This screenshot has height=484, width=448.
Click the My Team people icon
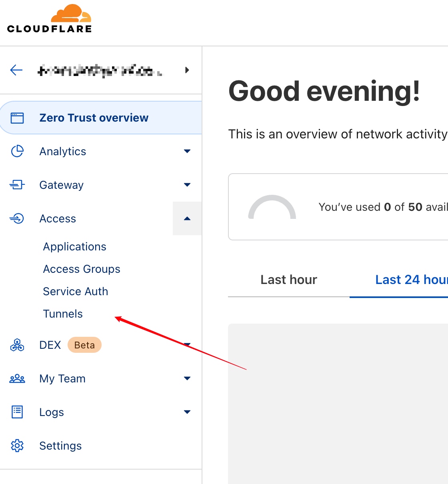click(x=17, y=378)
